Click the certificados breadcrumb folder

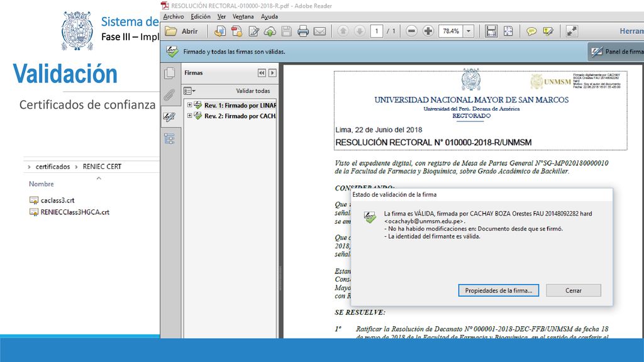click(x=53, y=167)
